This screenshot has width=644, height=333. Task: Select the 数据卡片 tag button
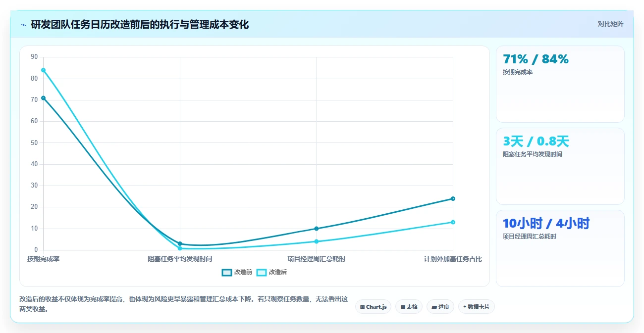(x=476, y=307)
